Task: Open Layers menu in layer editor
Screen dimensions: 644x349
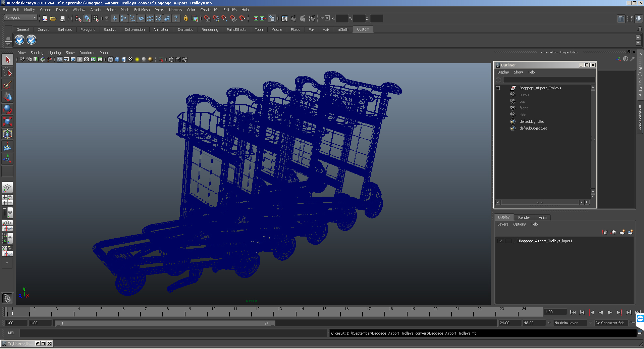Action: (x=503, y=224)
